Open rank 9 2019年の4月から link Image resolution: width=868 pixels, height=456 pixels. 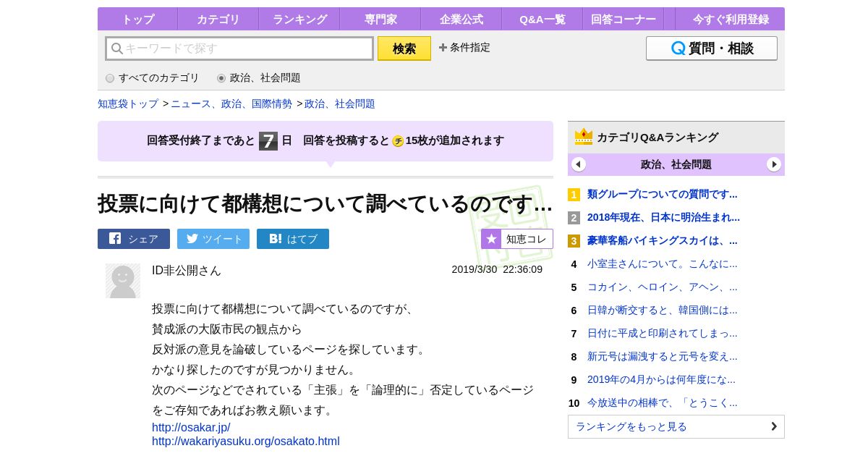661,379
